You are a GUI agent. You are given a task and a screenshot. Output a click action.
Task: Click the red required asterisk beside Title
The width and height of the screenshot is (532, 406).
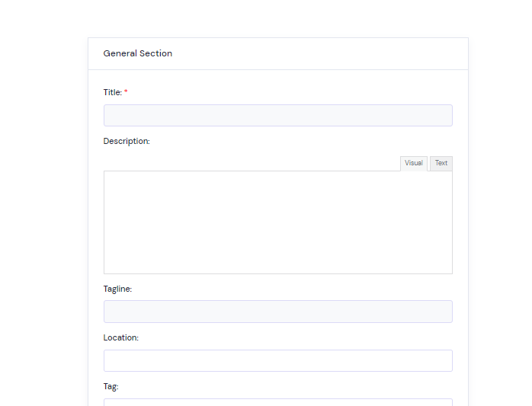[126, 91]
